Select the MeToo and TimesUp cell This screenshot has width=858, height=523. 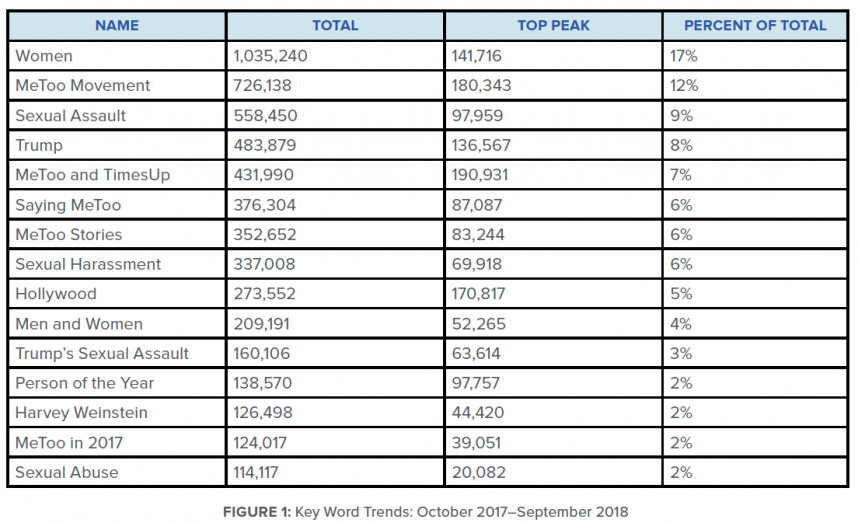(x=93, y=175)
